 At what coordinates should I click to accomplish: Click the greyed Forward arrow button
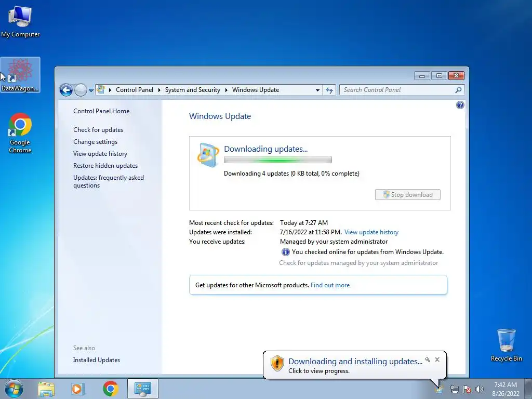coord(81,90)
